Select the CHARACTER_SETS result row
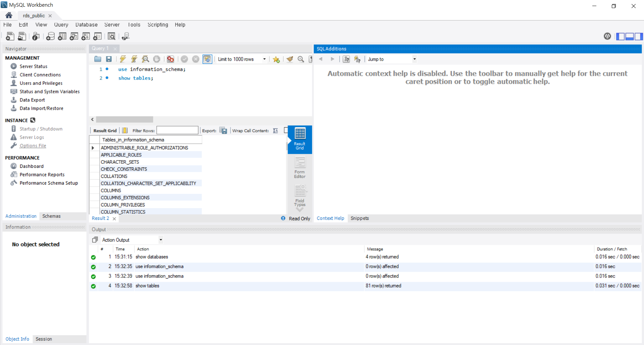Viewport: 644px width, 345px height. click(151, 162)
